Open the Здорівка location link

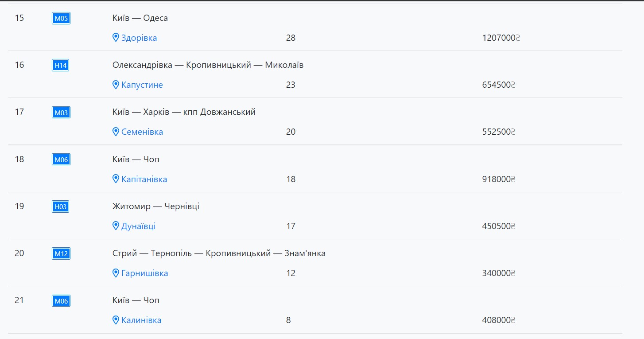[x=139, y=38]
